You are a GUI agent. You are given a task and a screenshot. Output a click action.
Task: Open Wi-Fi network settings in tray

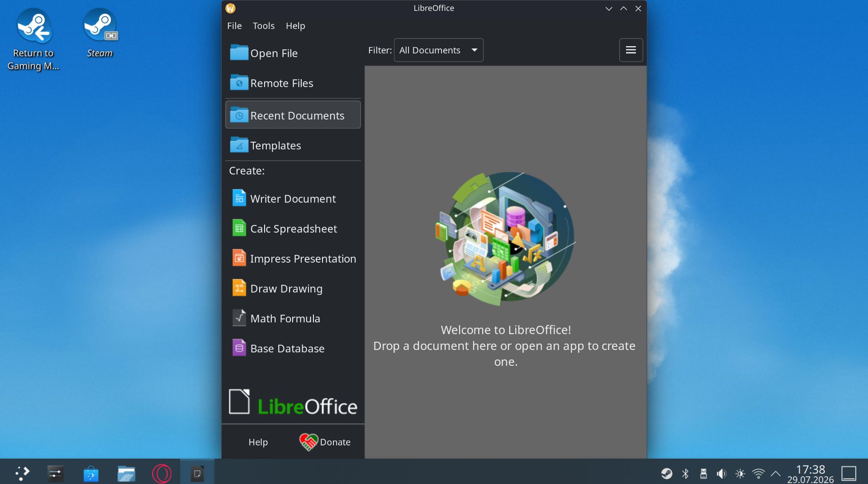758,474
